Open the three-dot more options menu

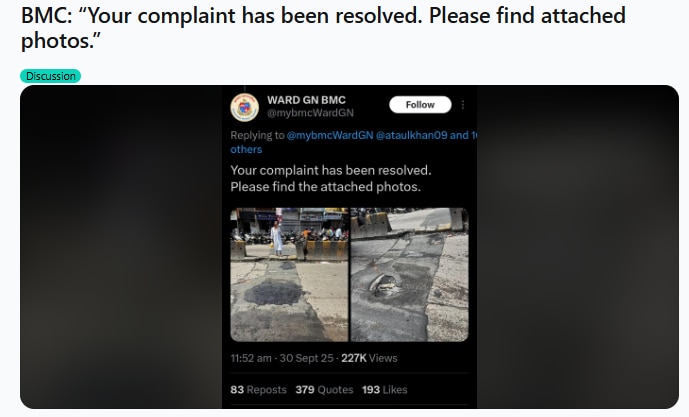[x=463, y=105]
